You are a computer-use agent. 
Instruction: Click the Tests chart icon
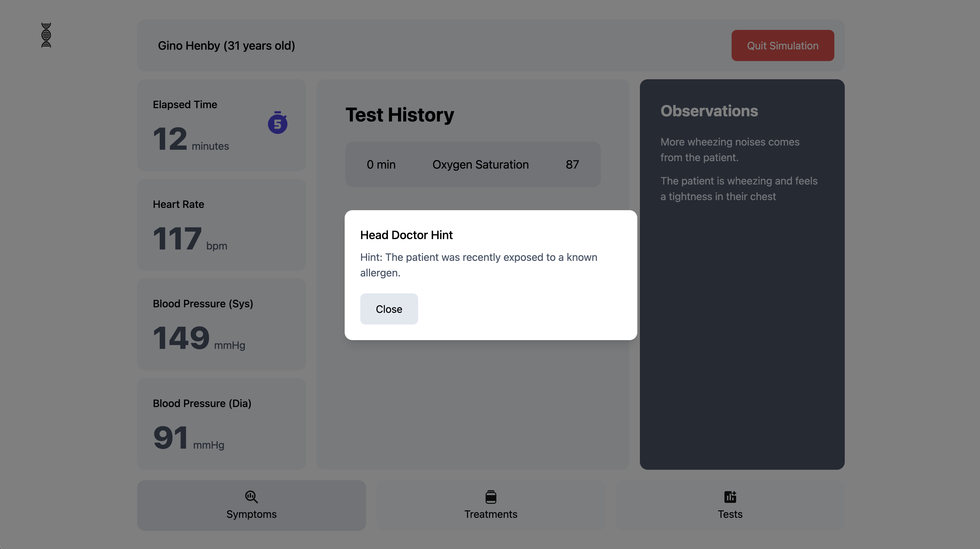click(x=730, y=496)
